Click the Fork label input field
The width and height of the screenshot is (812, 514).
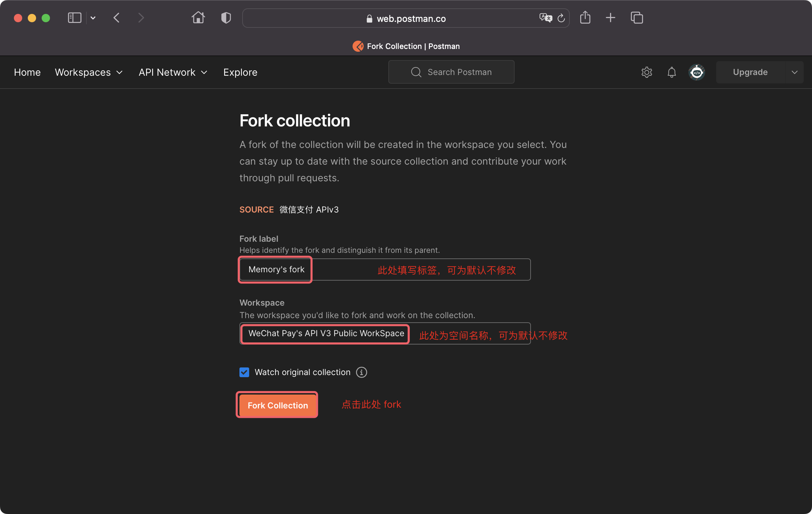384,270
